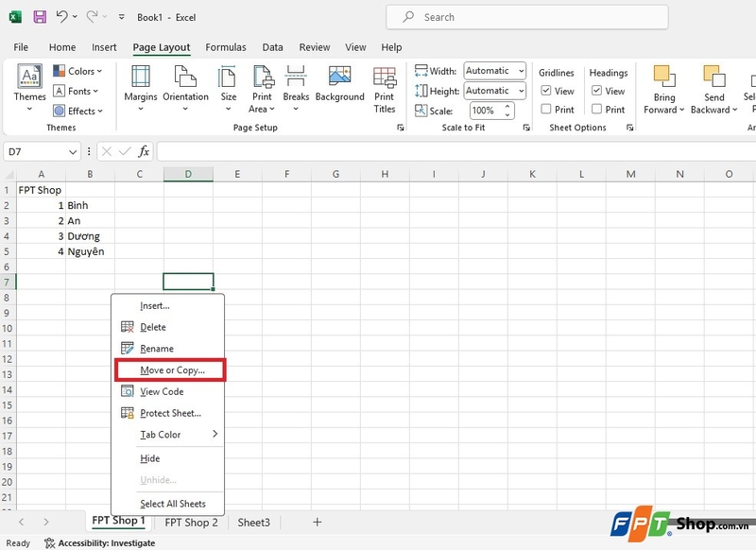The height and width of the screenshot is (550, 756).
Task: Click the Search box in title bar
Action: click(527, 17)
